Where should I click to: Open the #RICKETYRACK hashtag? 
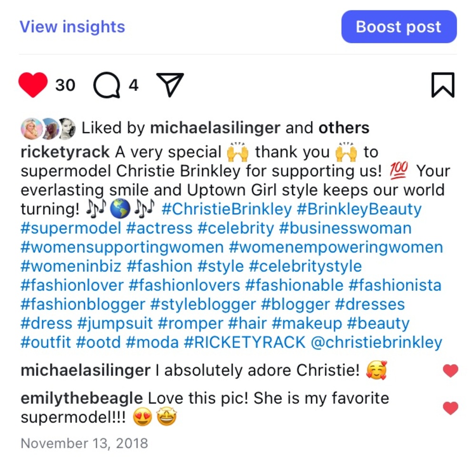click(x=245, y=342)
